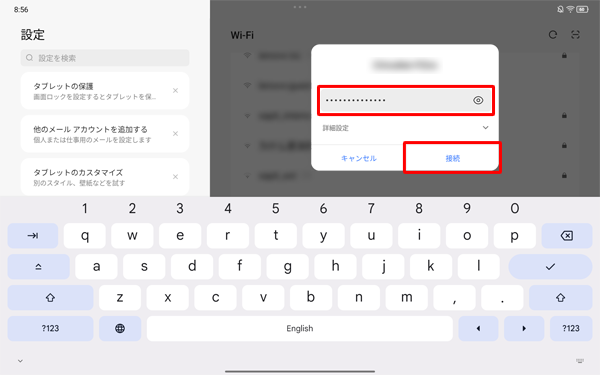600x375 pixels.
Task: Tap the q key
Action: (85, 236)
